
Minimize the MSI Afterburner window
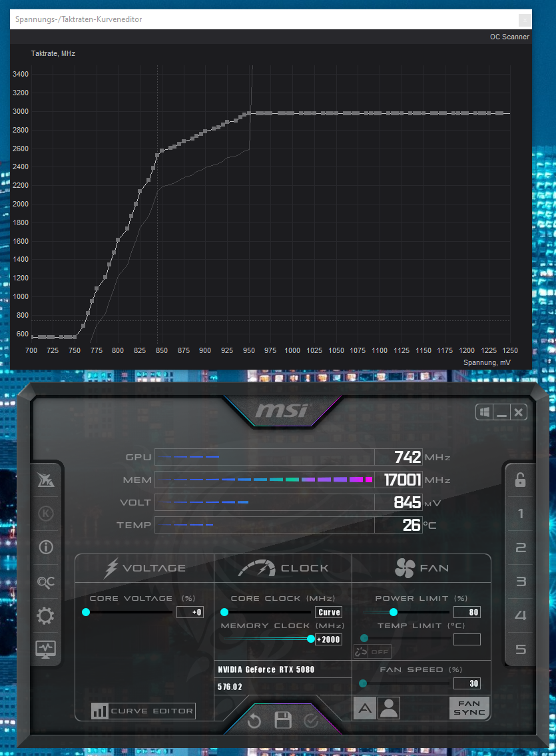click(x=501, y=413)
